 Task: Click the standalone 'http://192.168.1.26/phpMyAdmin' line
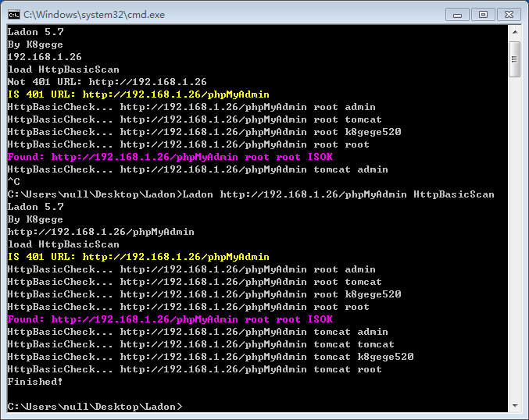101,232
